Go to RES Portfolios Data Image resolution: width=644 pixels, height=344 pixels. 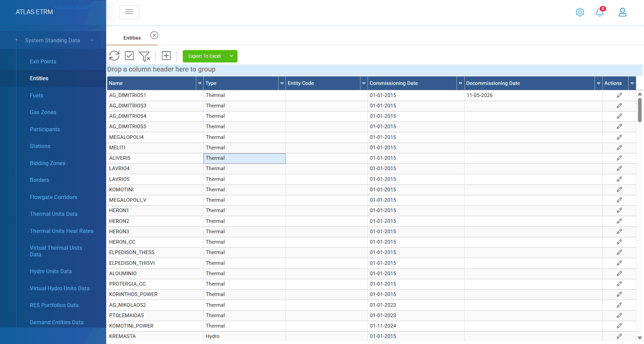(54, 305)
